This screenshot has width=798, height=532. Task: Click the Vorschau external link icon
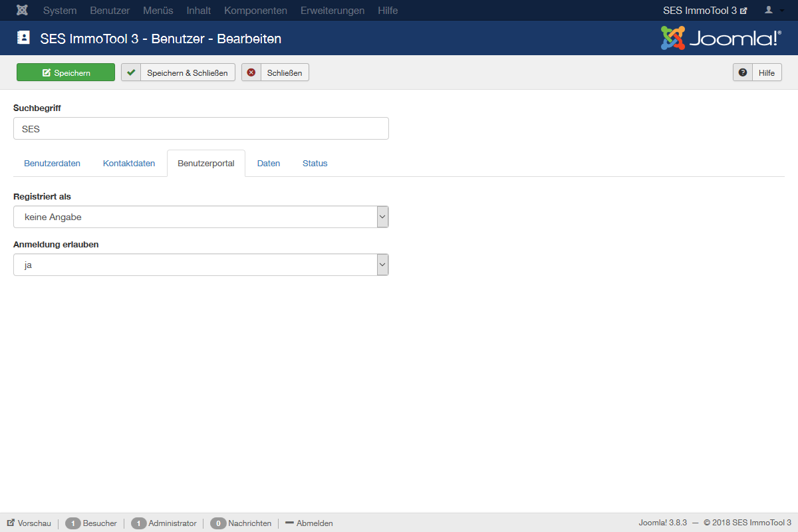point(11,523)
